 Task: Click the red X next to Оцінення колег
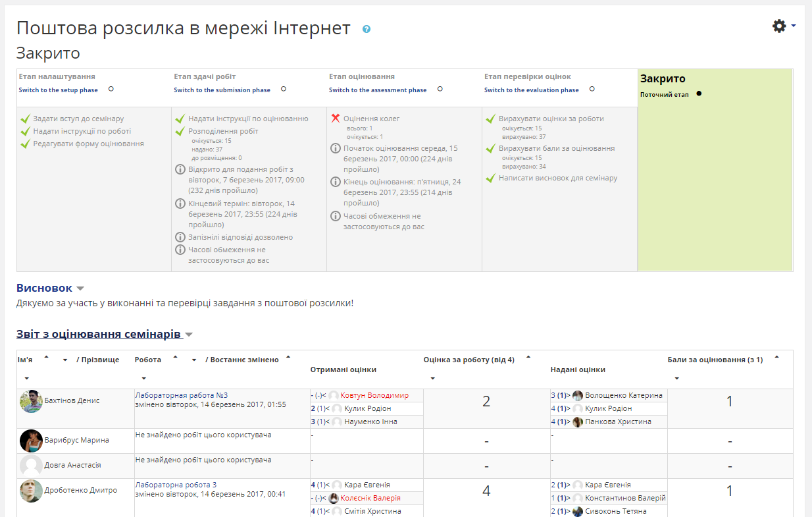click(x=336, y=119)
